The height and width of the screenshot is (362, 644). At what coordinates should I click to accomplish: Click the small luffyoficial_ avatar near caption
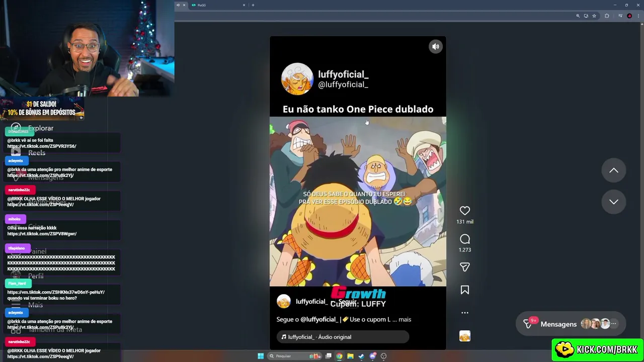click(284, 301)
